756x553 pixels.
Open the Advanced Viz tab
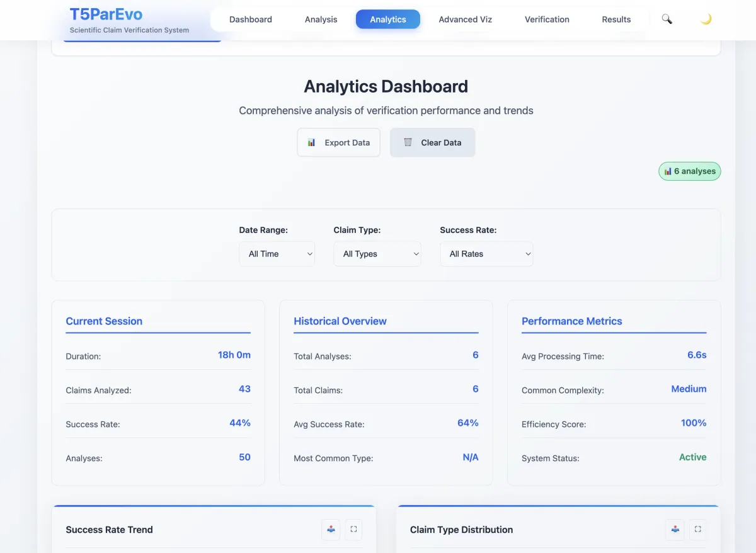(466, 20)
